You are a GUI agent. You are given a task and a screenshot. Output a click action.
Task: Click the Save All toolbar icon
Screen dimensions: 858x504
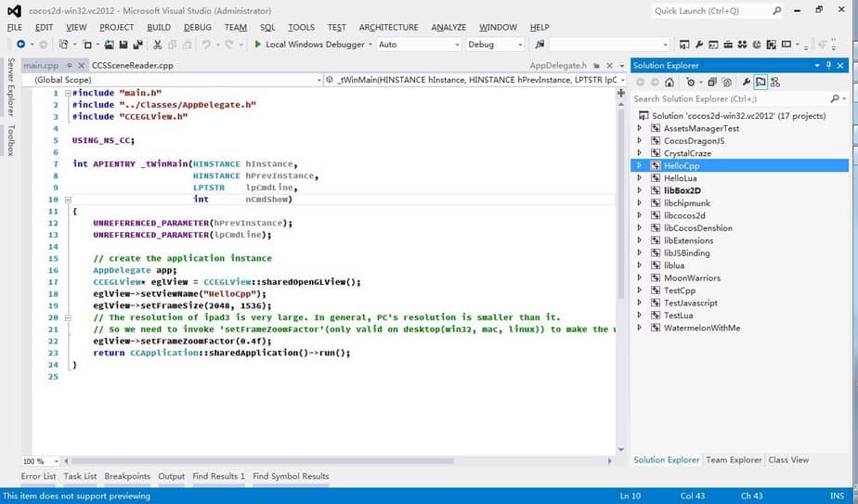138,45
